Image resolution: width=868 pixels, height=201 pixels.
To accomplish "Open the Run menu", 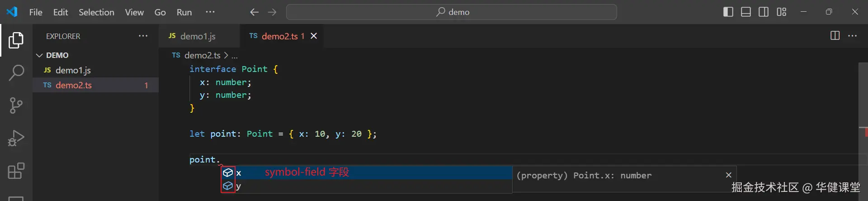I will (184, 12).
